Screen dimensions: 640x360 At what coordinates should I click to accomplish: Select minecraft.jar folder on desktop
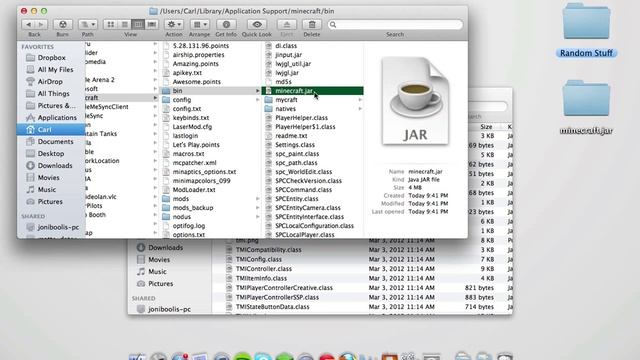[x=586, y=108]
